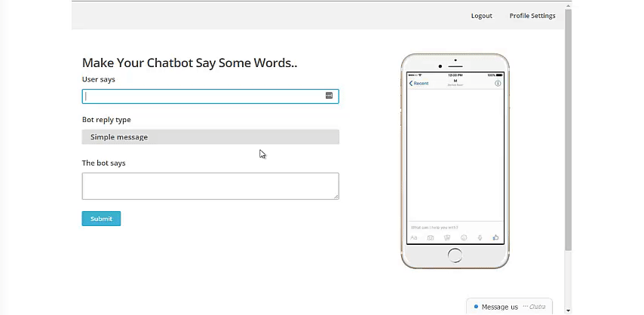Click the keyboard icon inside User says field
The image size is (644, 315).
click(x=329, y=95)
